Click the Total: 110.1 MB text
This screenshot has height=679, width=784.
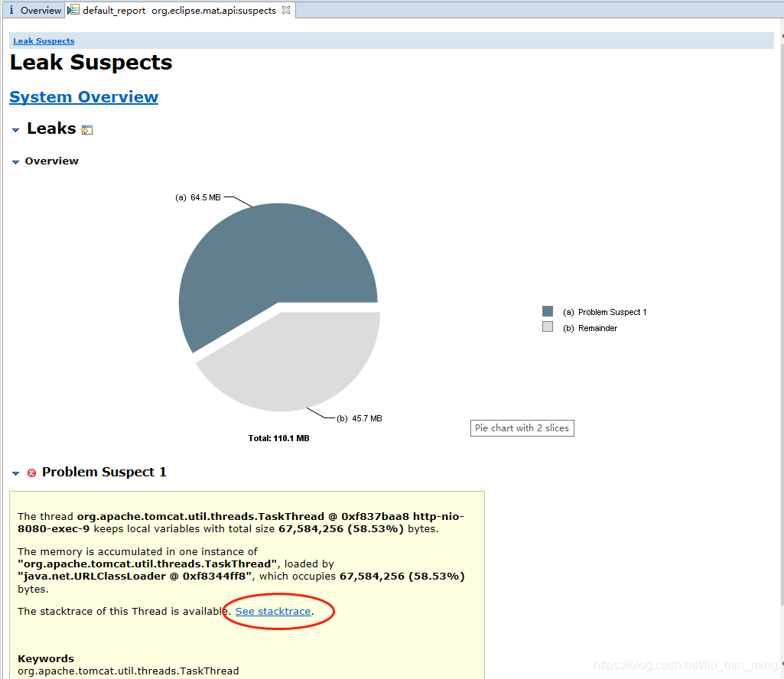279,438
